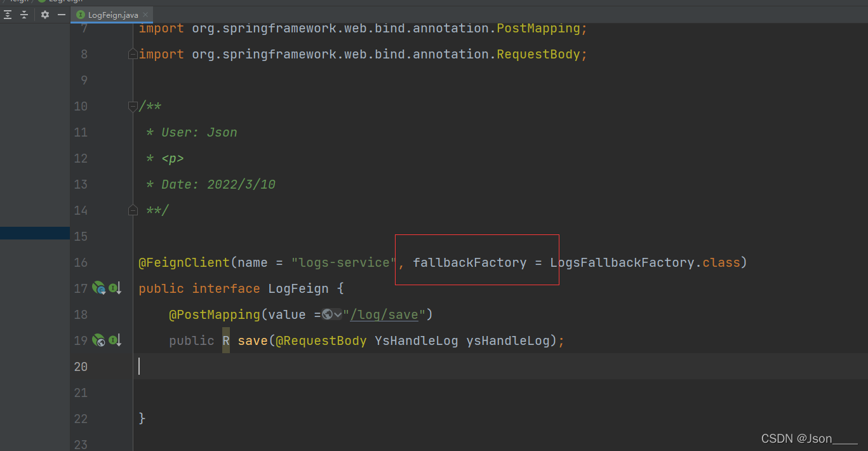Click the @RequestBody annotation on line 19
The height and width of the screenshot is (451, 868).
coord(321,340)
